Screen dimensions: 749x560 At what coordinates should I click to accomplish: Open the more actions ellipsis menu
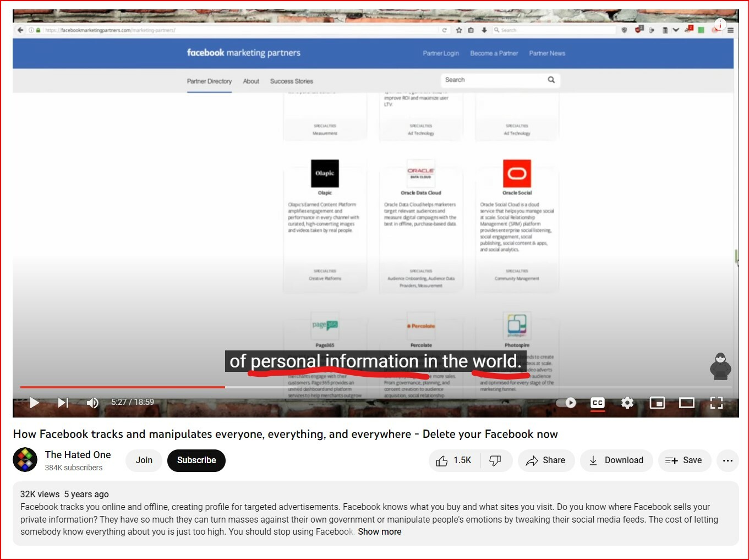tap(728, 460)
